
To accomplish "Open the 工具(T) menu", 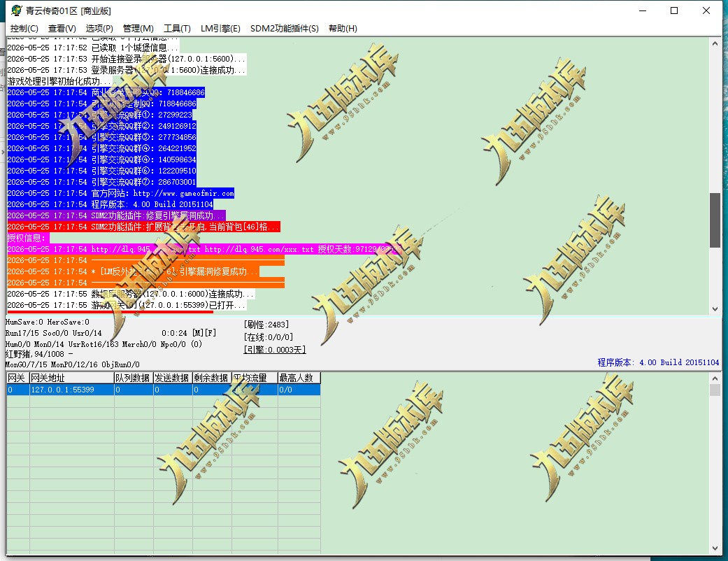I will coord(177,28).
